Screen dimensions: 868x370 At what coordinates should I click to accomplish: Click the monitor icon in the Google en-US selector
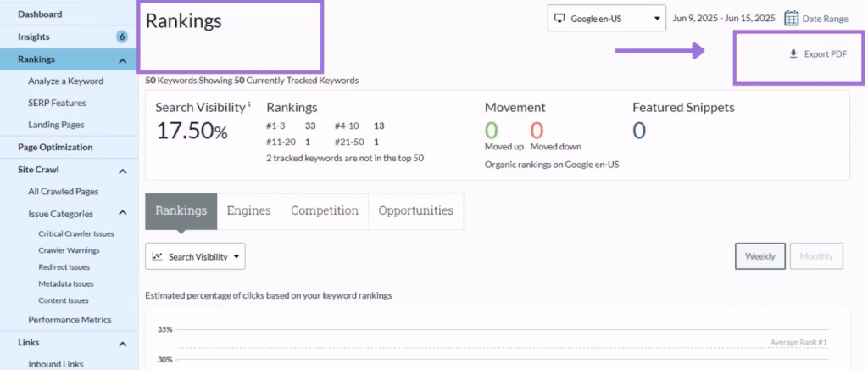(x=559, y=18)
